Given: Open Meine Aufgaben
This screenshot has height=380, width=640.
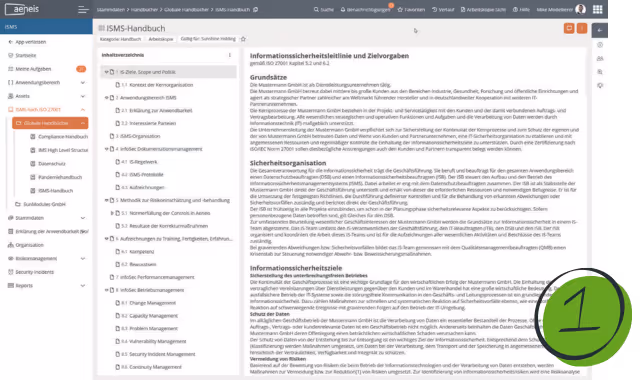Looking at the screenshot, I should tap(33, 69).
